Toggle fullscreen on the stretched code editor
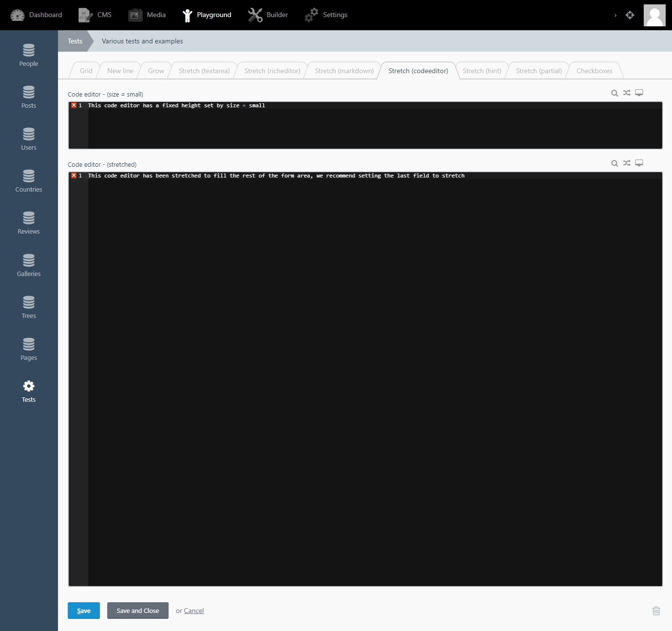This screenshot has width=672, height=631. [639, 163]
